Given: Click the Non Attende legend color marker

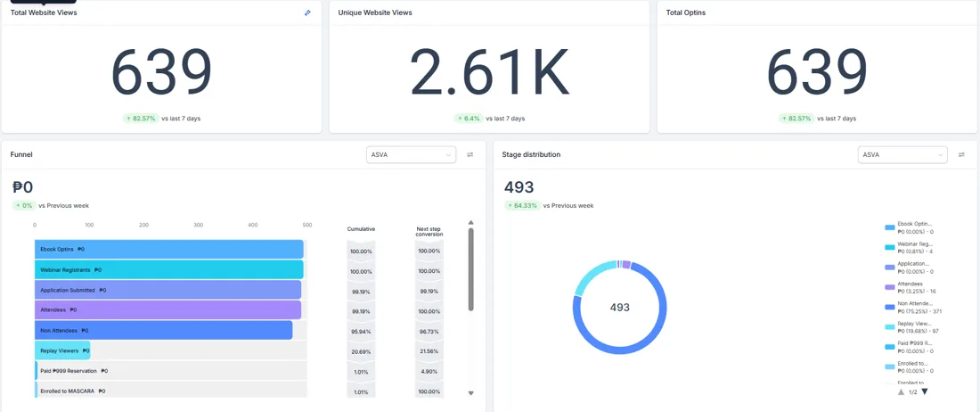Looking at the screenshot, I should coord(890,307).
